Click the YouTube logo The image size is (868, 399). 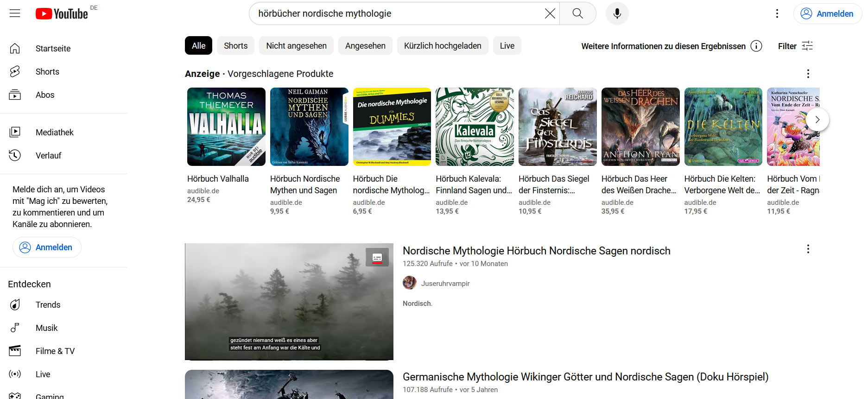(x=62, y=14)
